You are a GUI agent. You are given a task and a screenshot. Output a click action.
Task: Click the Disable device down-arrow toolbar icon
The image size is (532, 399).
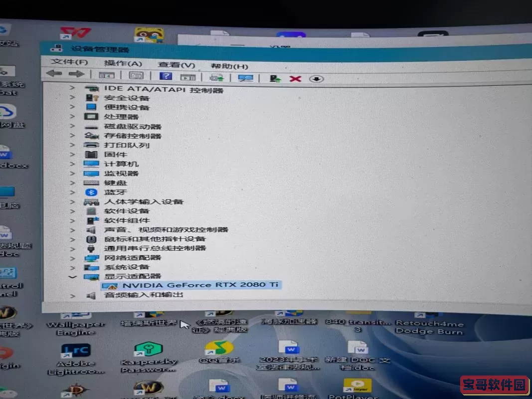point(317,79)
